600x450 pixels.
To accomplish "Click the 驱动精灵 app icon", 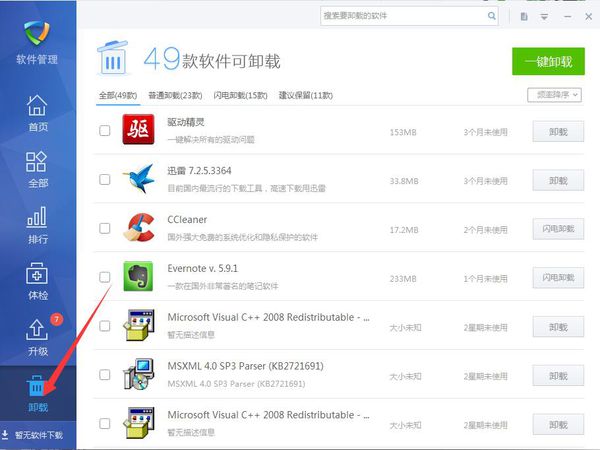I will click(138, 129).
